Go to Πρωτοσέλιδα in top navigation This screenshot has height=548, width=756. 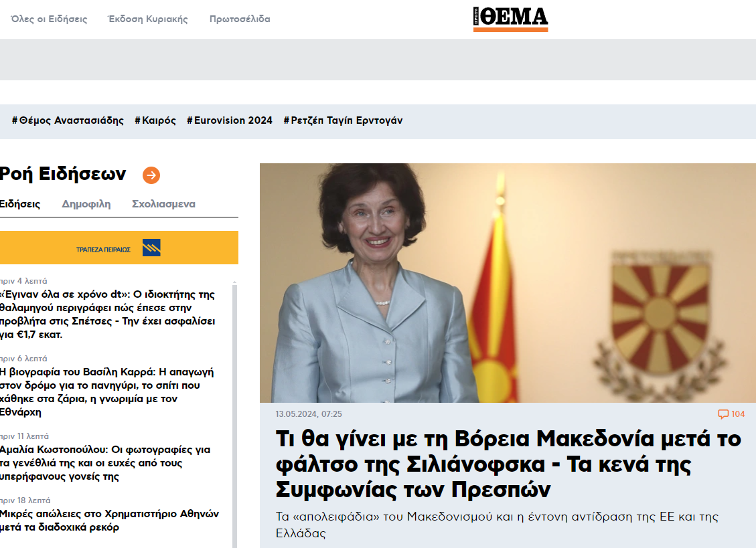pyautogui.click(x=240, y=19)
